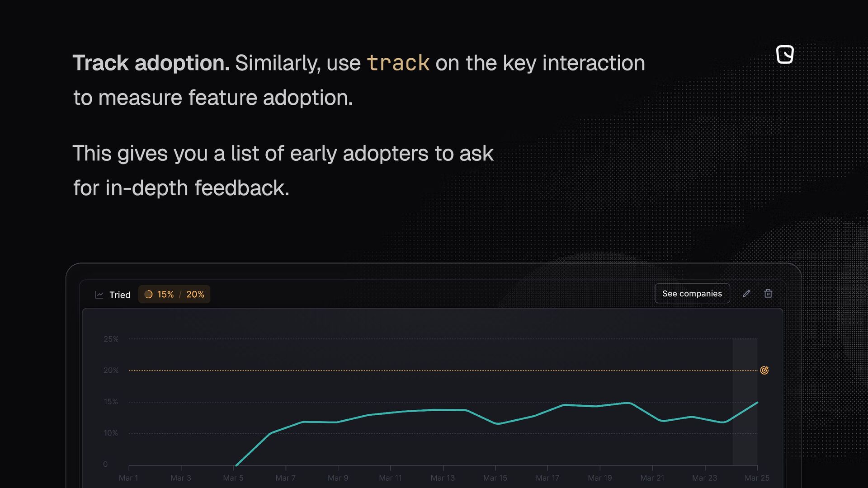Click the line chart icon beside Tried

[x=99, y=295]
